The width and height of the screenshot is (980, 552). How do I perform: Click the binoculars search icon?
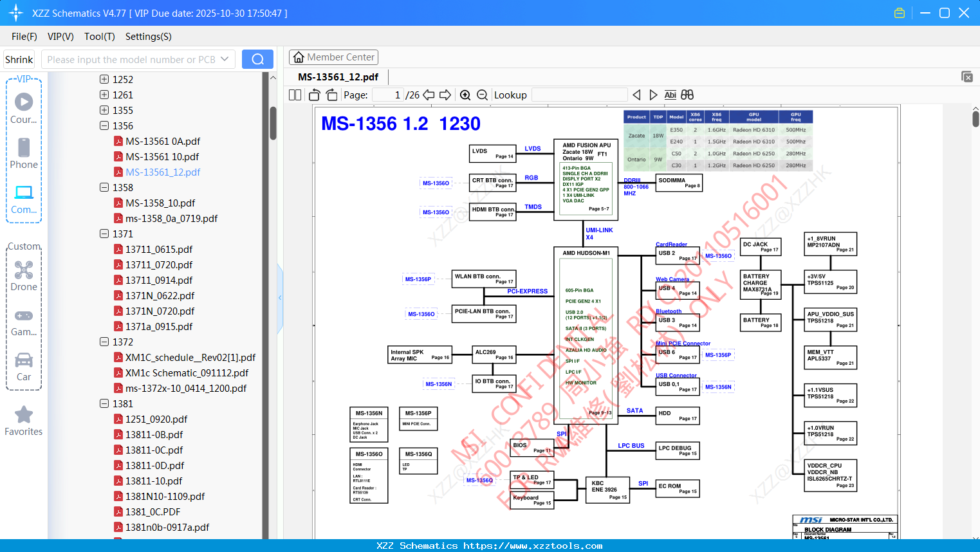[687, 95]
